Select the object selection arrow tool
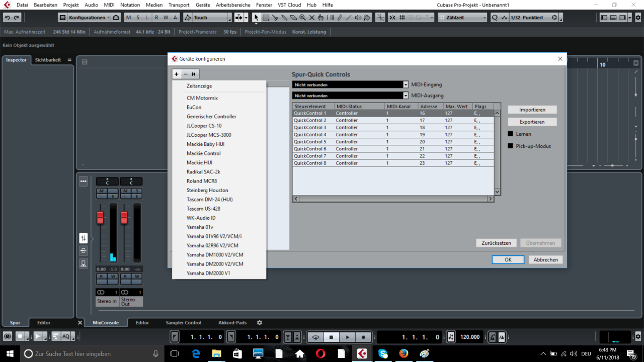The width and height of the screenshot is (644, 362). pyautogui.click(x=256, y=18)
